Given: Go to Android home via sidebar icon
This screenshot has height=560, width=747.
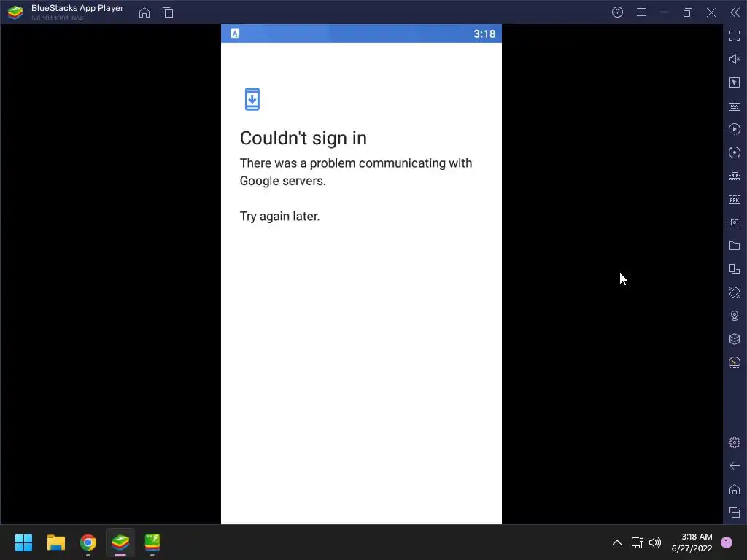Looking at the screenshot, I should tap(735, 489).
